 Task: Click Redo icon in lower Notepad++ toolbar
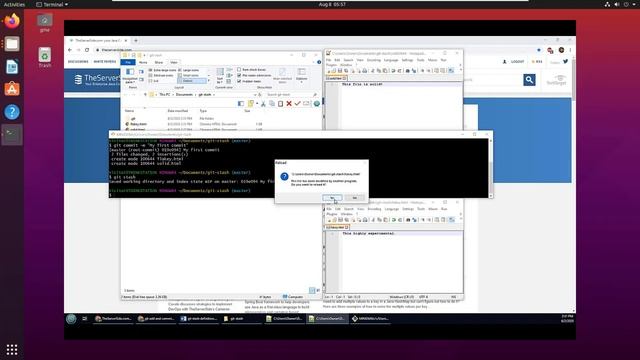(400, 220)
